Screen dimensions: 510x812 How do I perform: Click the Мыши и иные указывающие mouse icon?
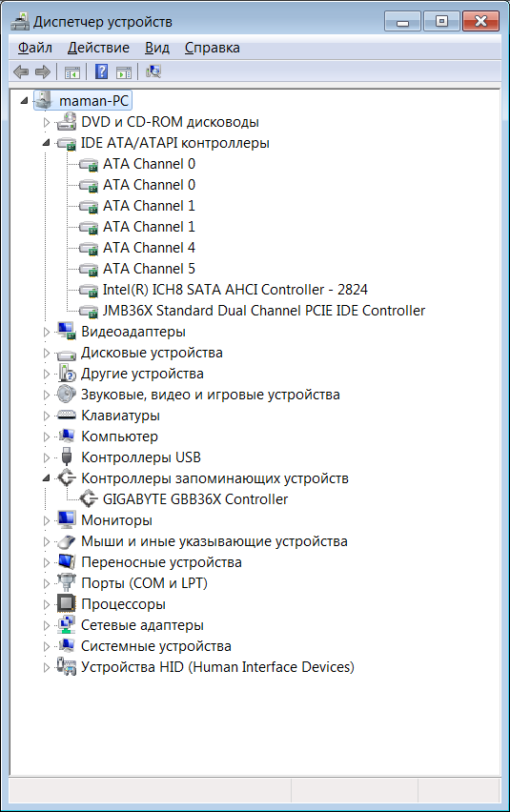coord(67,541)
